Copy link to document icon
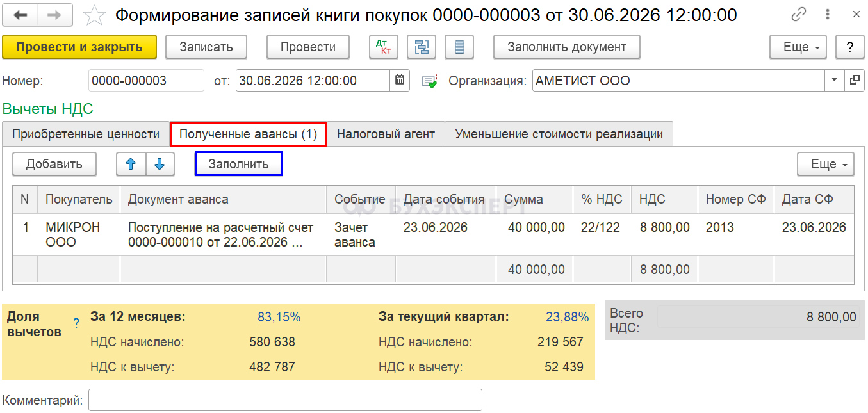Viewport: 868px width, 413px height. (x=798, y=14)
